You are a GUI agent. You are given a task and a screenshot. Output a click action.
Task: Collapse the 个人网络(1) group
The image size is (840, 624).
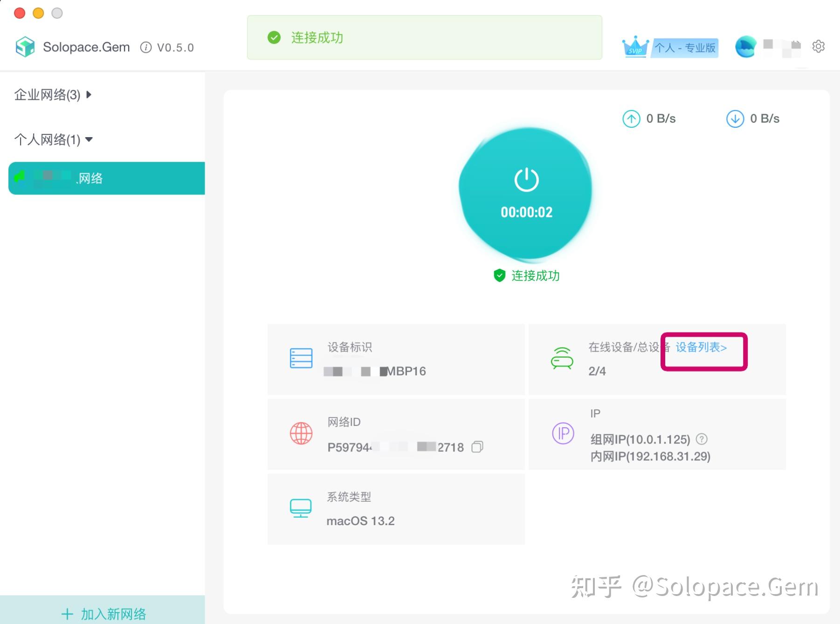(54, 139)
